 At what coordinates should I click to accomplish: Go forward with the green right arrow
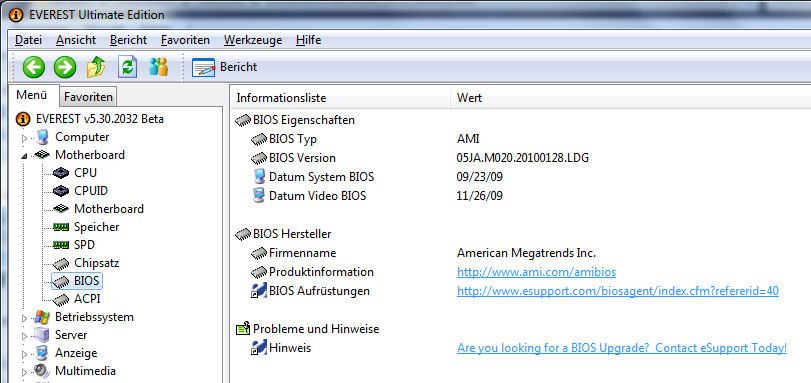point(65,67)
